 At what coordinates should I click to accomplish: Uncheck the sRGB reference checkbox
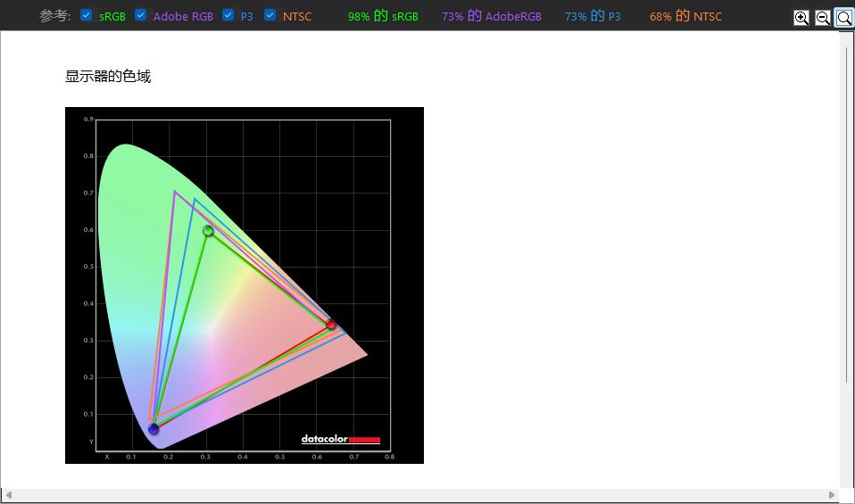tap(87, 15)
